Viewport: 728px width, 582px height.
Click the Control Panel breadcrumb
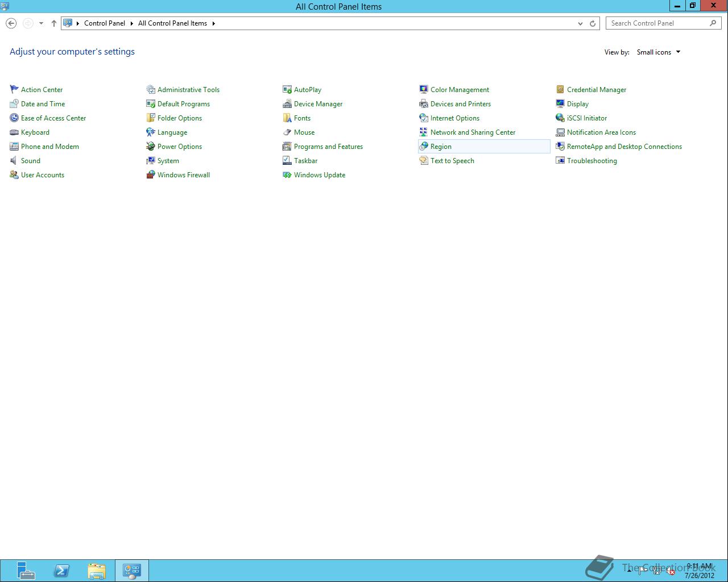click(x=105, y=23)
